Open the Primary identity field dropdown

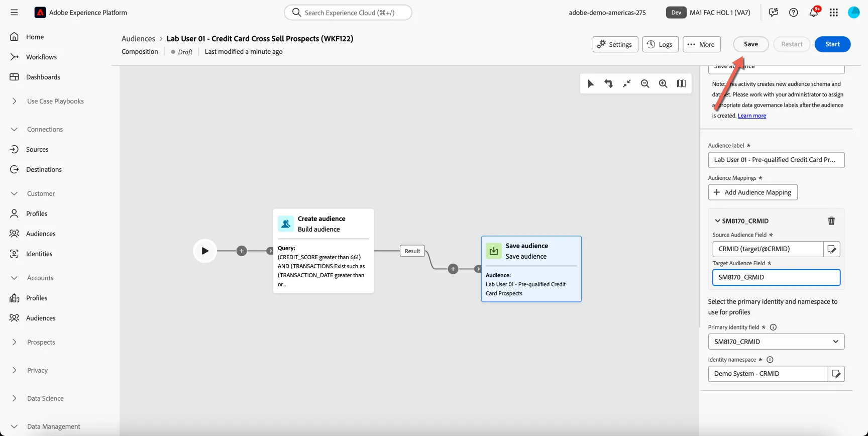[776, 342]
